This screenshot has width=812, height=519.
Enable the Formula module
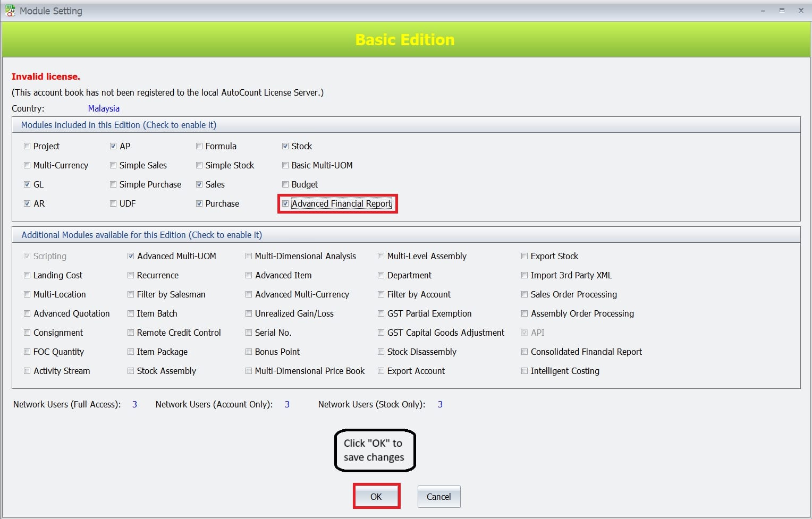point(199,146)
